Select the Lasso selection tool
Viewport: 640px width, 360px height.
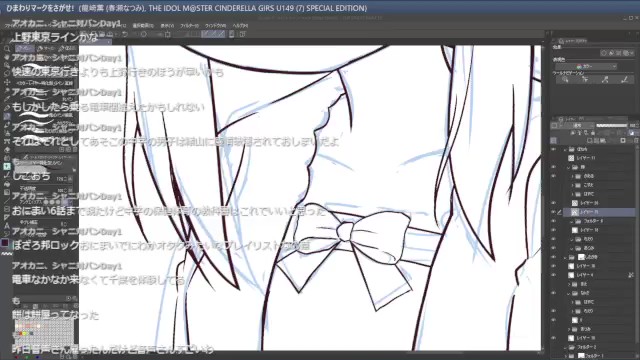point(7,74)
